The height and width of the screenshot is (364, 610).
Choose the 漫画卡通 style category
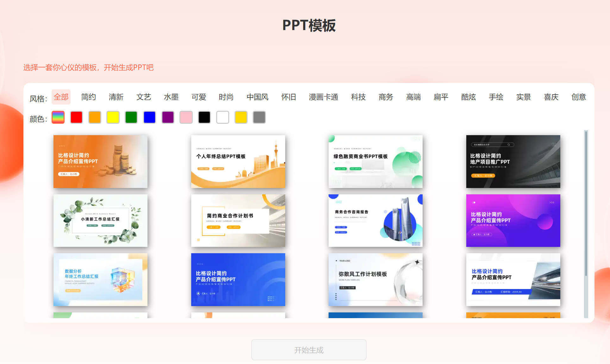[x=323, y=97]
